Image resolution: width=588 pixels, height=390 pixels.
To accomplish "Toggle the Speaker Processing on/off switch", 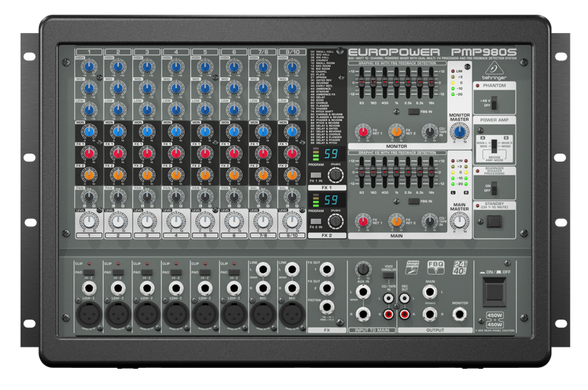I will click(495, 187).
